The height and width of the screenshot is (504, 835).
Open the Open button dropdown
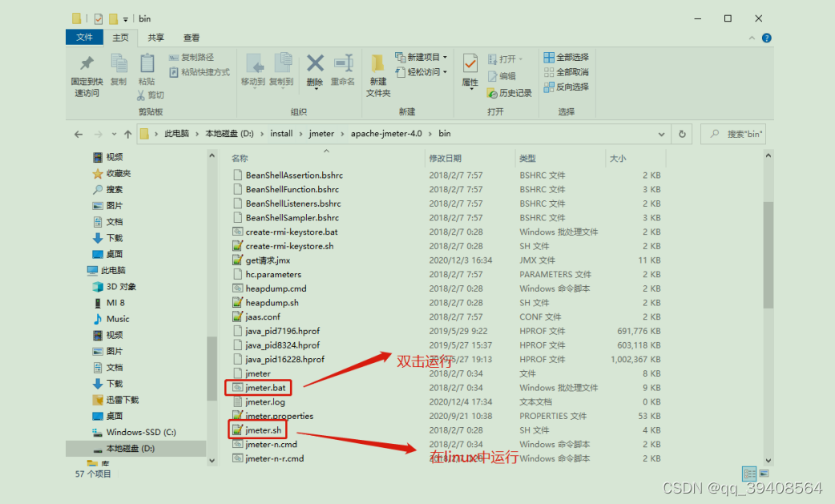(521, 59)
